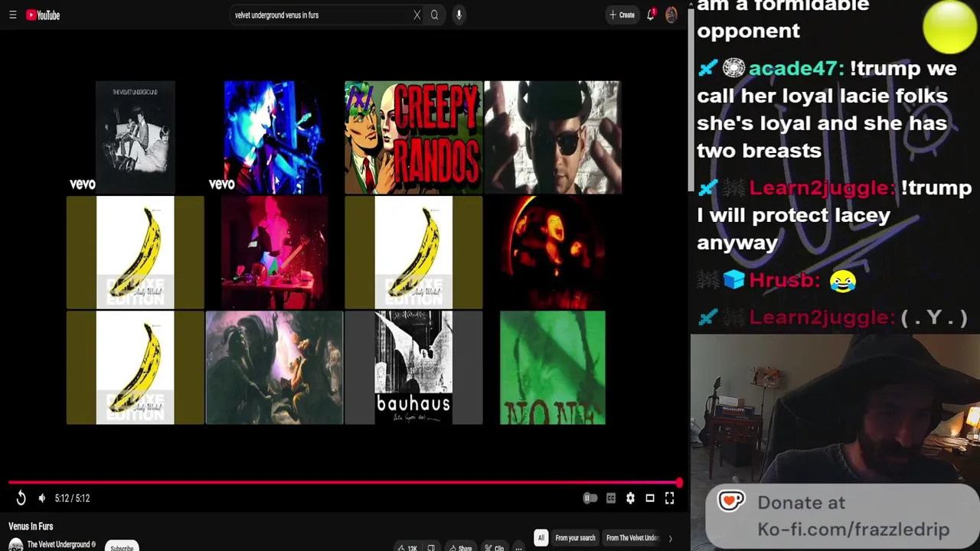Share the video
The width and height of the screenshot is (980, 551).
pos(459,548)
